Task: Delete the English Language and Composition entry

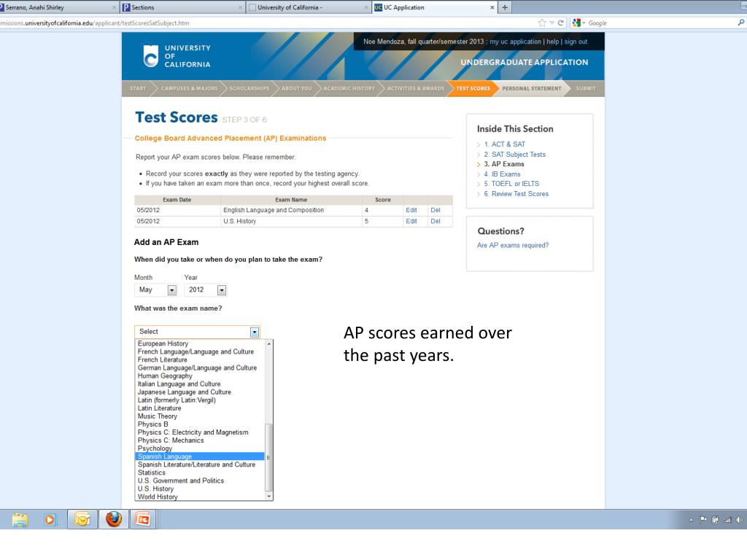Action: click(x=436, y=210)
